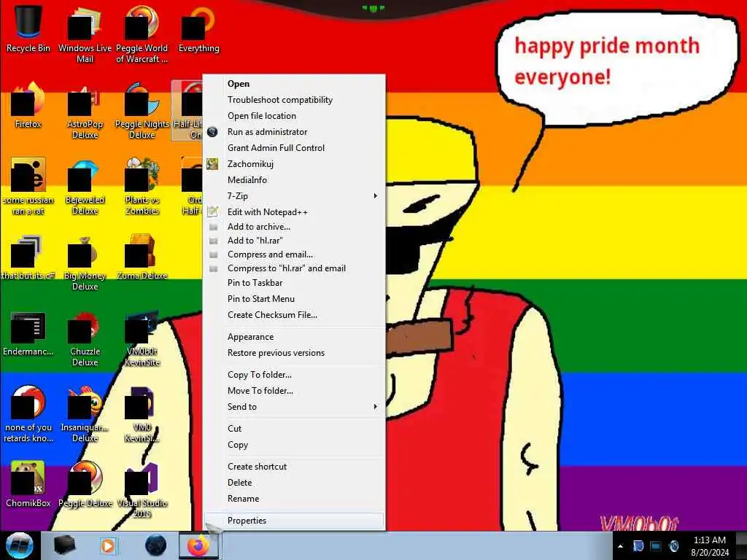Image resolution: width=747 pixels, height=560 pixels.
Task: Launch Peggle Deluxe desktop icon
Action: pos(85,485)
